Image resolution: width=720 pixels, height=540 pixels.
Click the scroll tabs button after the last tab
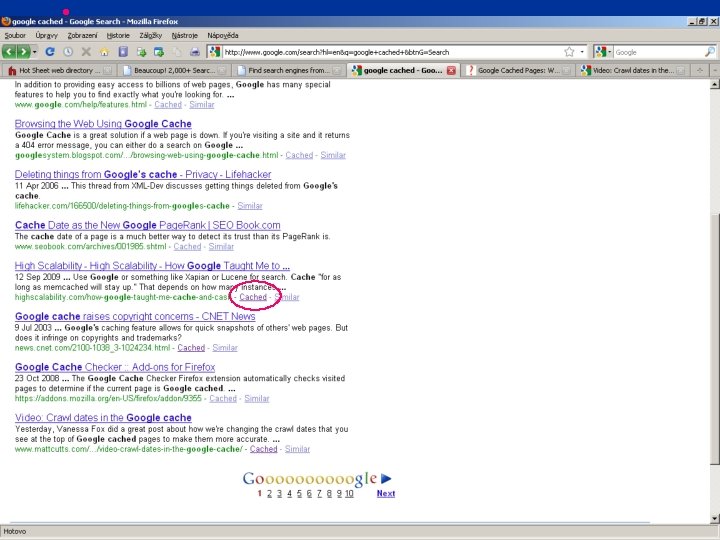[700, 70]
